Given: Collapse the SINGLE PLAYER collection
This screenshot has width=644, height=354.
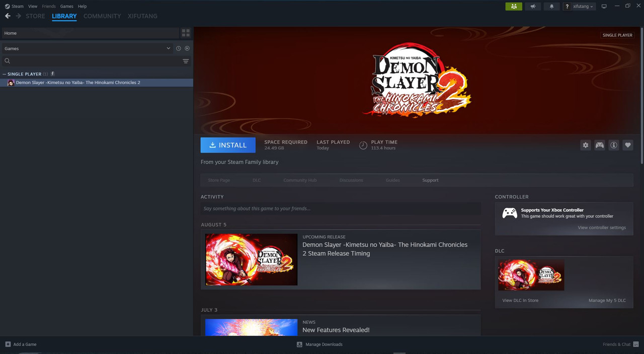Looking at the screenshot, I should tap(5, 74).
